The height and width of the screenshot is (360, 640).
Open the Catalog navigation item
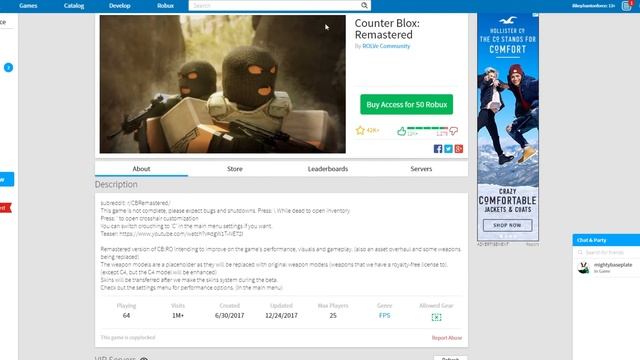pos(74,6)
